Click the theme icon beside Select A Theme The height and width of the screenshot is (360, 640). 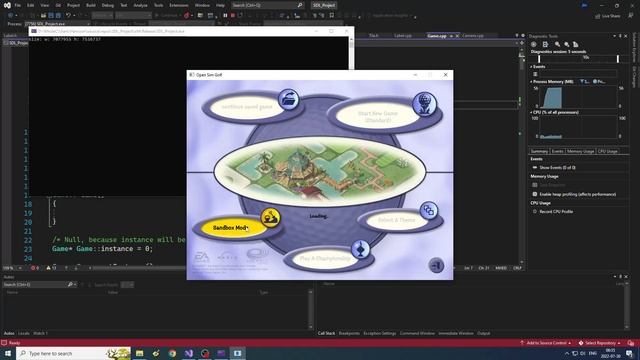click(x=429, y=211)
